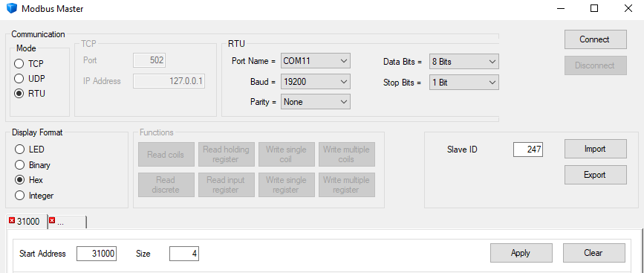This screenshot has height=273, width=644.
Task: Close the second tab labeled with ellipsis
Action: point(52,221)
